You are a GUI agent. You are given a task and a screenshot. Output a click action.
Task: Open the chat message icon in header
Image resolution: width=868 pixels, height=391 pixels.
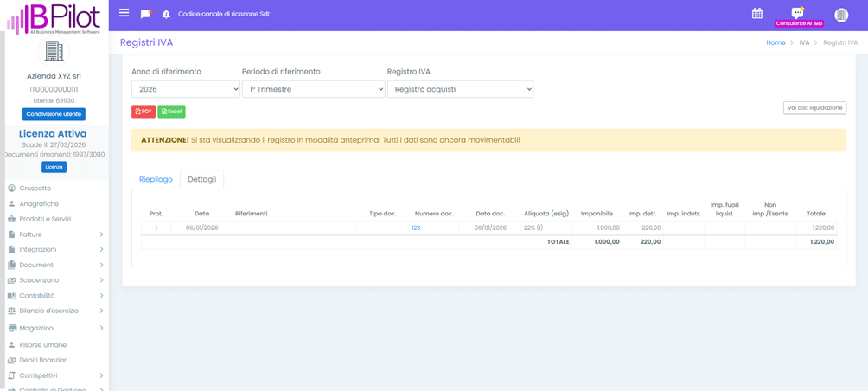pos(145,14)
